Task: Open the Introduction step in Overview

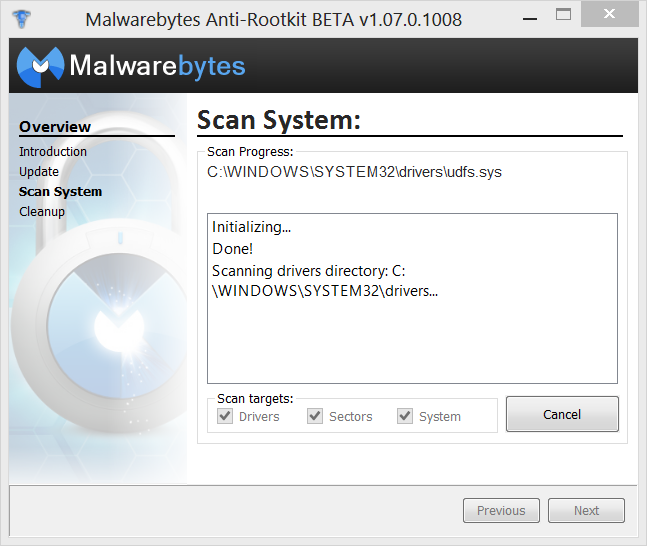Action: tap(53, 151)
